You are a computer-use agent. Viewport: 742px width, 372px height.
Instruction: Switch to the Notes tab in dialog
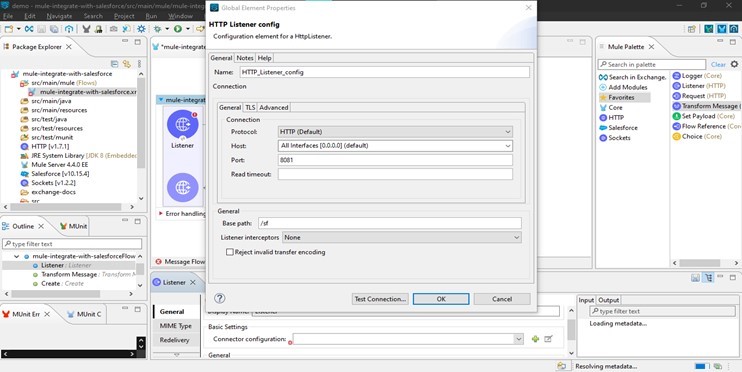point(245,58)
